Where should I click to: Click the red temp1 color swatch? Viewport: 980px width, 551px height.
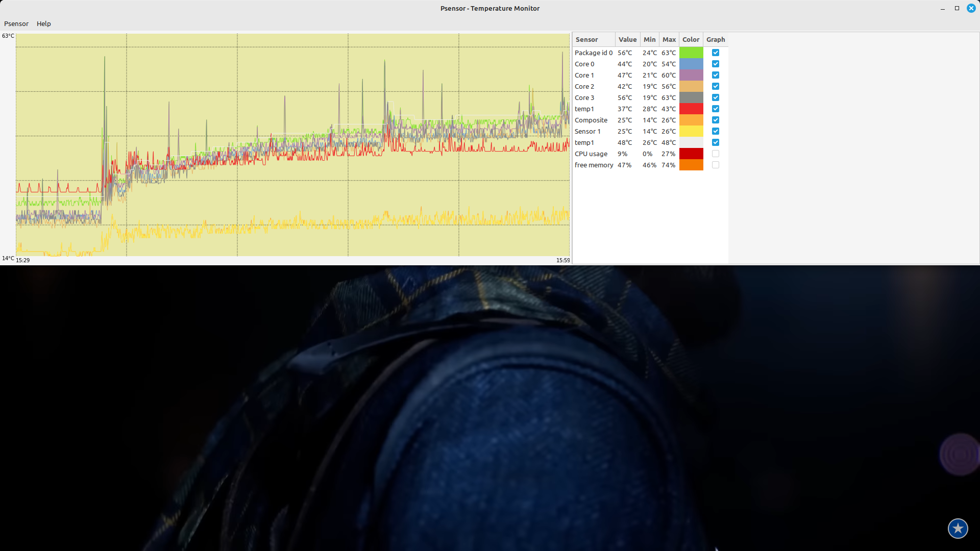[x=691, y=109]
